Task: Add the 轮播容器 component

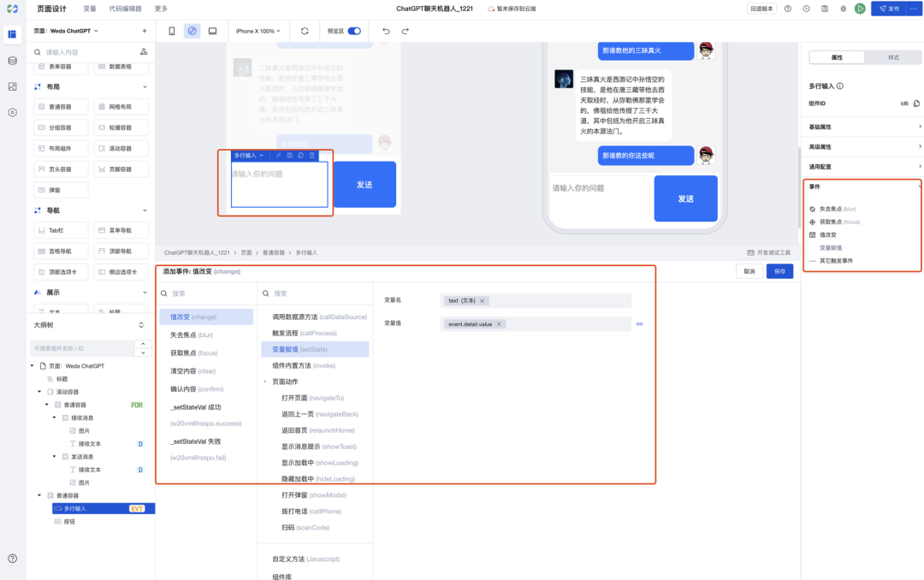Action: (121, 127)
